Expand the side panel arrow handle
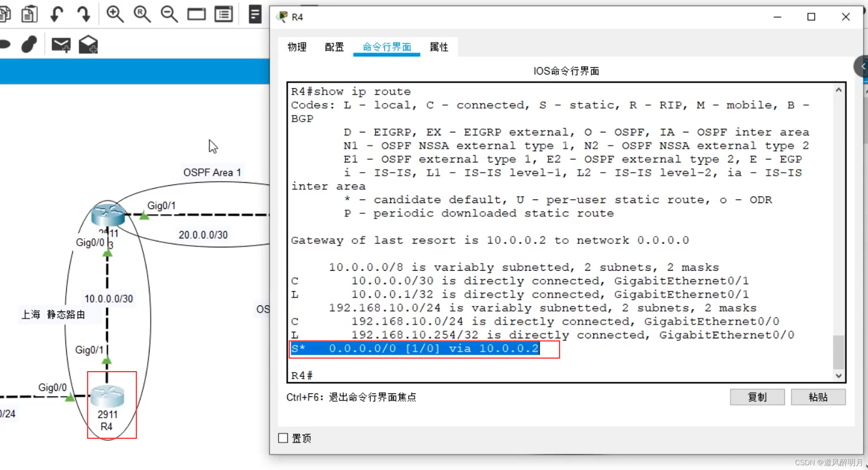The width and height of the screenshot is (868, 470). click(x=862, y=67)
